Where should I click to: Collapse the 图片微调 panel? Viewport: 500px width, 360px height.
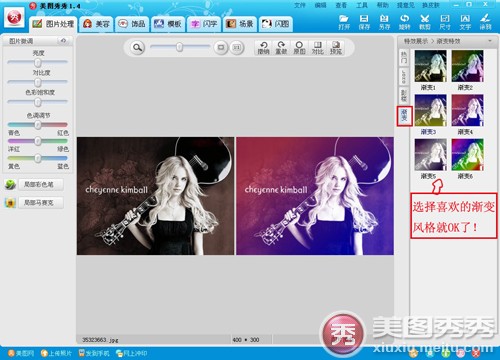(63, 41)
